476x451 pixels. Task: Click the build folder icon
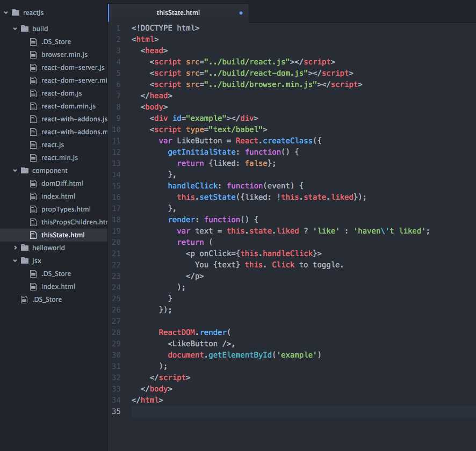(25, 28)
